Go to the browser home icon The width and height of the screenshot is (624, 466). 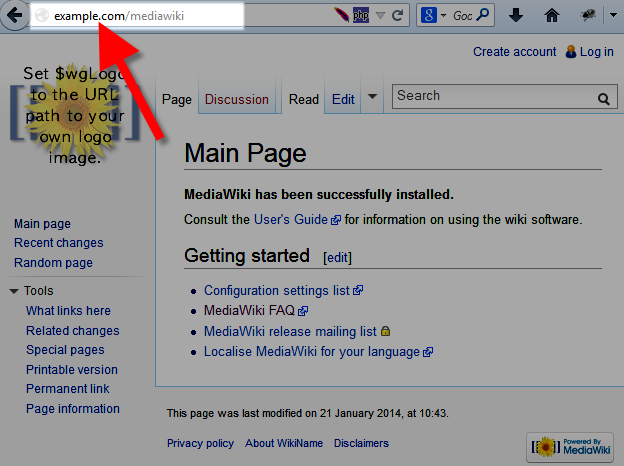pos(551,16)
